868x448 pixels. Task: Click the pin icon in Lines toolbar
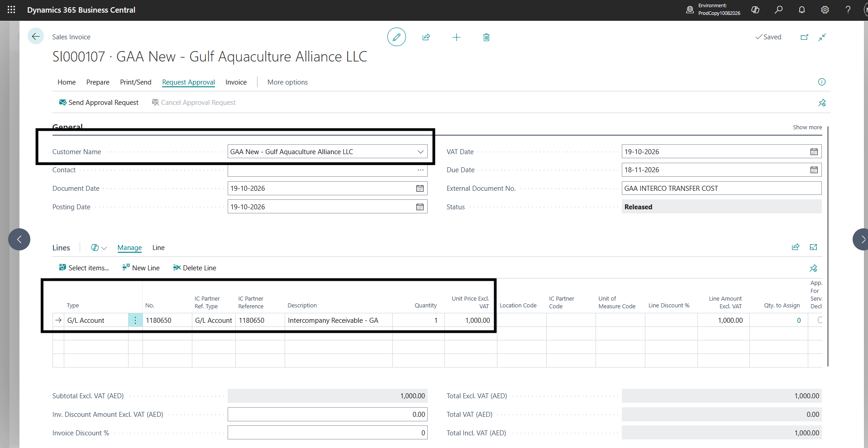tap(813, 268)
